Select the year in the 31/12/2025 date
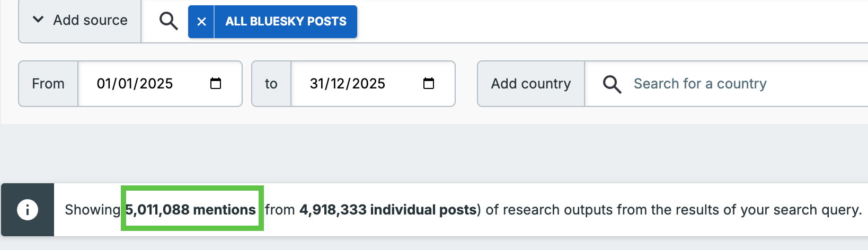Image resolution: width=868 pixels, height=250 pixels. click(x=369, y=84)
